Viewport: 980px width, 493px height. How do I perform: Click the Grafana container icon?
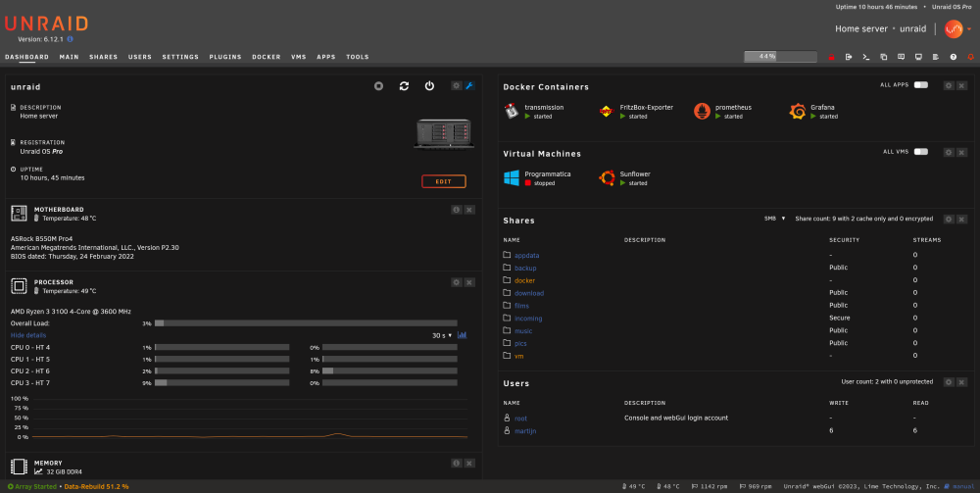click(x=798, y=111)
